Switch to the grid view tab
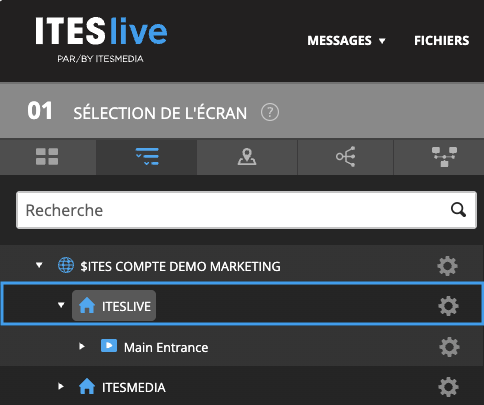The image size is (484, 405). coord(47,157)
